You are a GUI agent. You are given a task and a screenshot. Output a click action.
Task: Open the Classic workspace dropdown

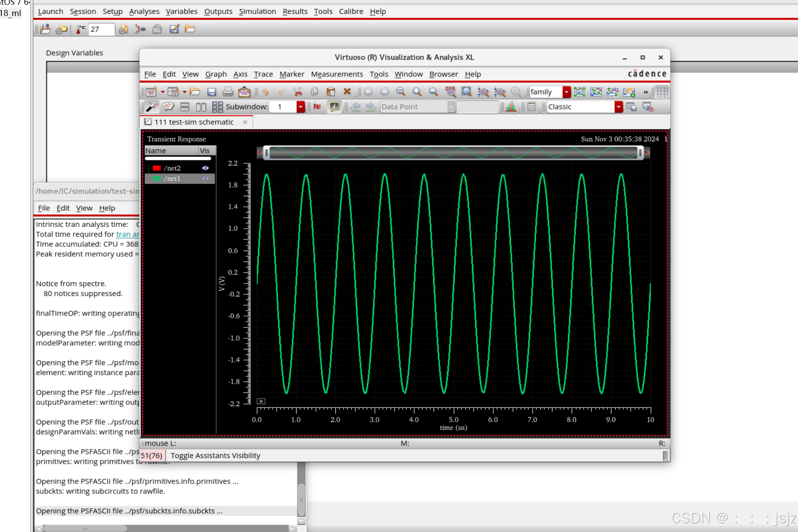click(x=619, y=107)
